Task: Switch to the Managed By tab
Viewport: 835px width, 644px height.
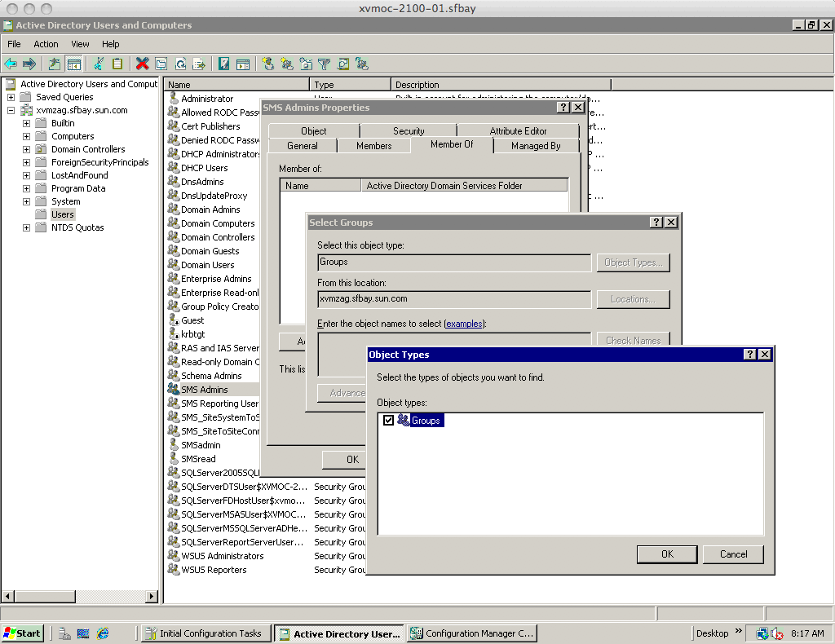Action: [x=536, y=146]
